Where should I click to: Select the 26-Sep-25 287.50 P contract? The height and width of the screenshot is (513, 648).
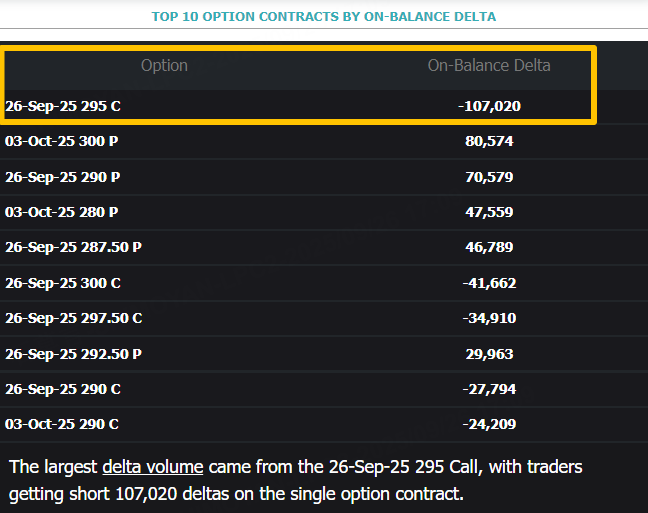coord(73,247)
